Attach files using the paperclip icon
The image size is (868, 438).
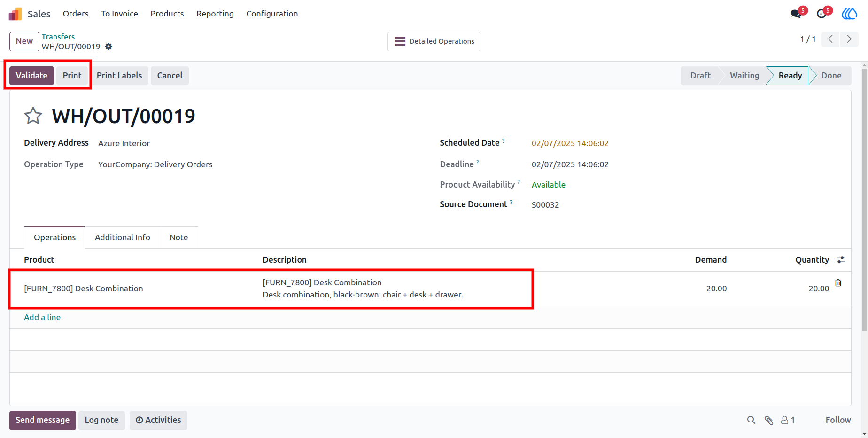769,420
